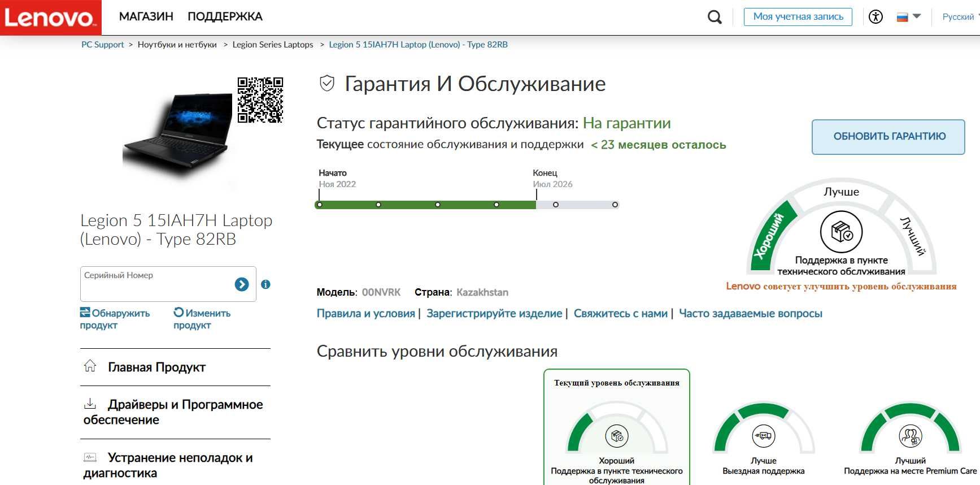Select Хороший current service level card
The height and width of the screenshot is (485, 980).
(x=617, y=428)
